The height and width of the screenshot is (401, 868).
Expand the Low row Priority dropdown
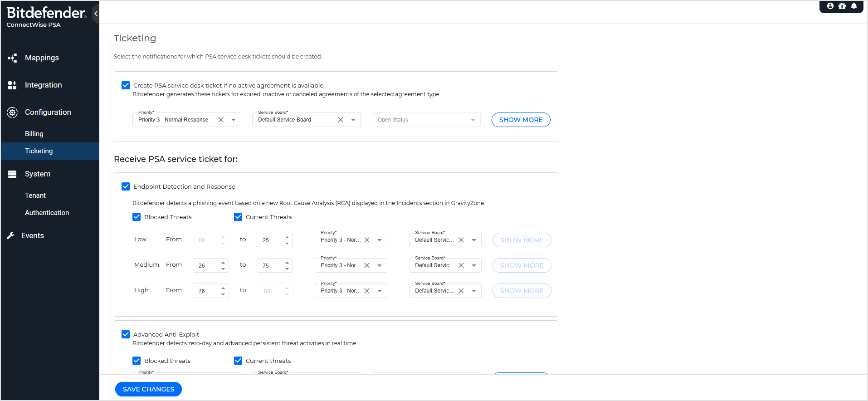tap(380, 240)
